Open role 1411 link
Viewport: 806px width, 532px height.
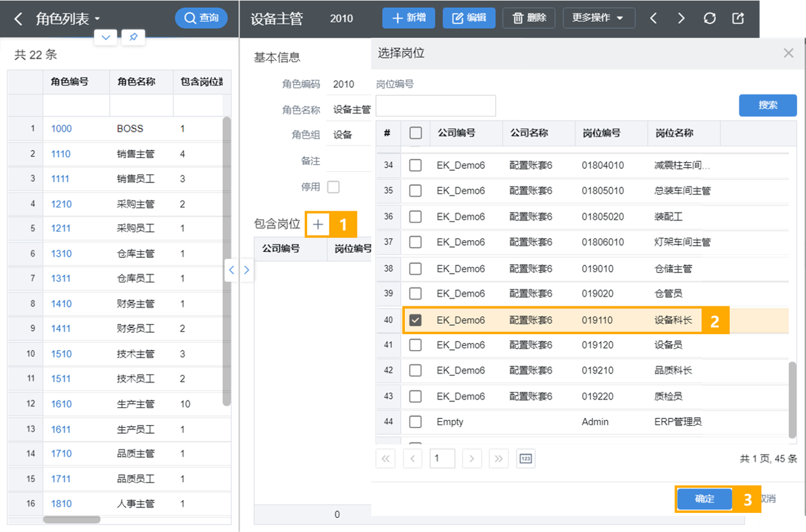click(61, 329)
